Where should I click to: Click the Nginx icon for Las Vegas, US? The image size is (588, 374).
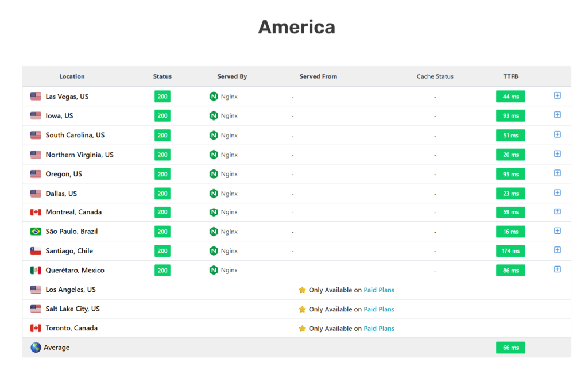coord(213,96)
